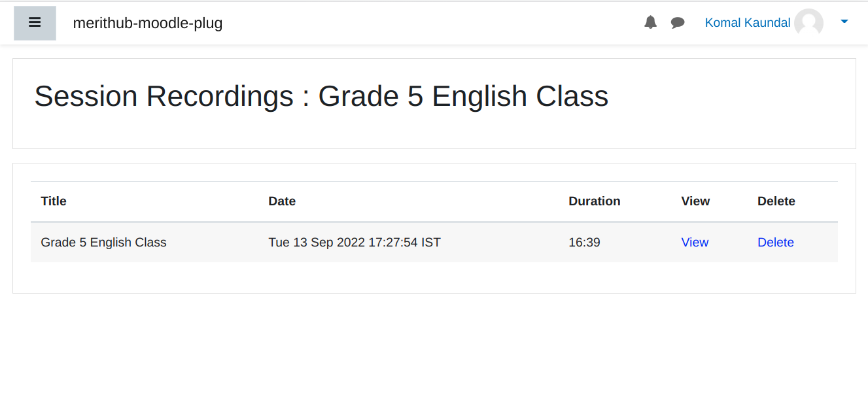Viewport: 868px width, 410px height.
Task: View the Grade 5 English Class recording
Action: click(695, 243)
